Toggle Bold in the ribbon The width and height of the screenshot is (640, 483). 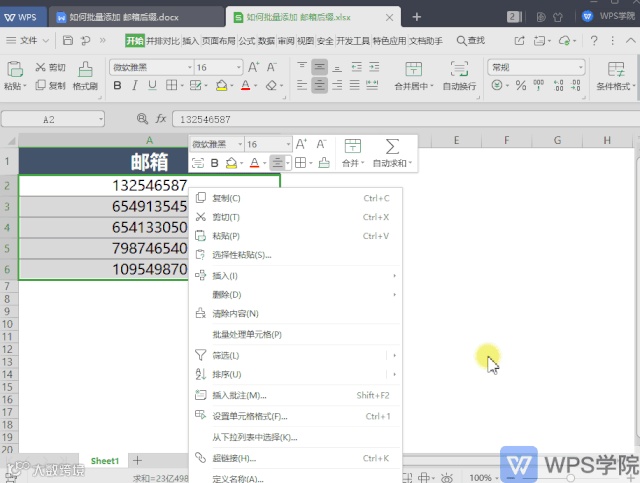click(x=117, y=85)
